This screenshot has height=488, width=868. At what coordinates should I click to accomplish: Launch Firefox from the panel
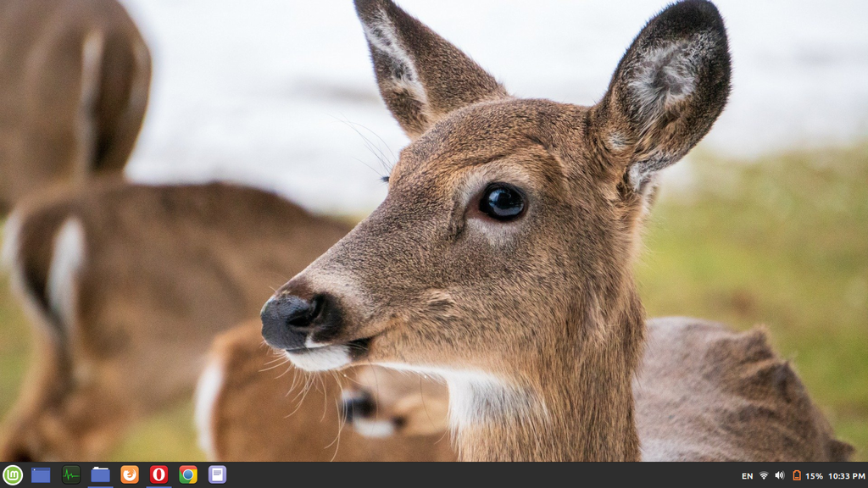pyautogui.click(x=130, y=474)
